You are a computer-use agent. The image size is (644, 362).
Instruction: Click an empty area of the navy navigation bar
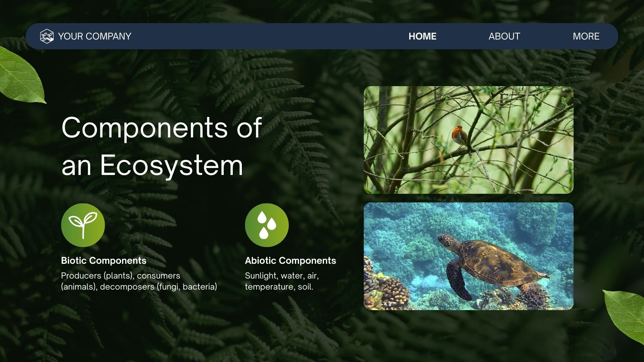(268, 36)
